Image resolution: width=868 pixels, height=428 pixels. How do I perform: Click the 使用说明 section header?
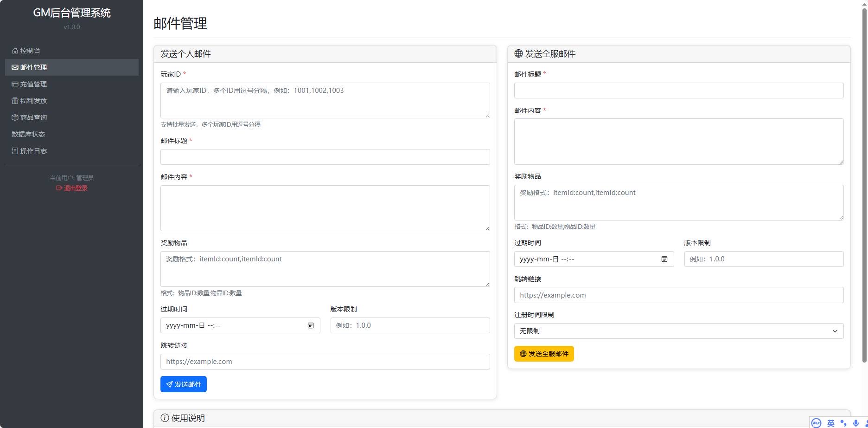tap(502, 418)
